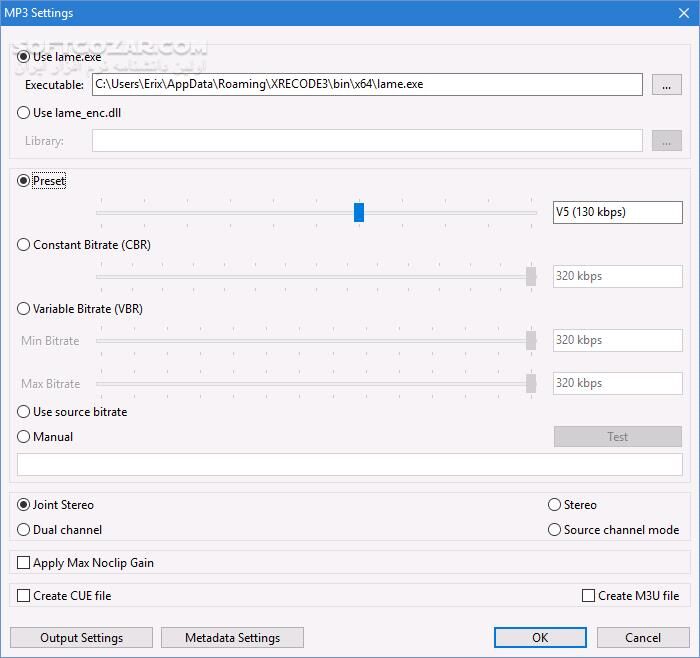Choose the Preset encoding mode

coord(24,181)
